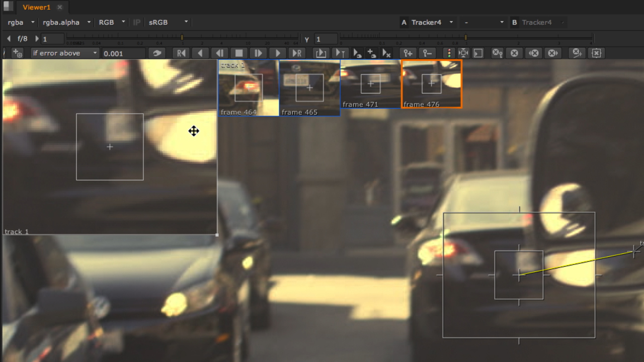Viewport: 644px width, 362px height.
Task: Click the play arrow with x icon
Action: click(x=386, y=53)
